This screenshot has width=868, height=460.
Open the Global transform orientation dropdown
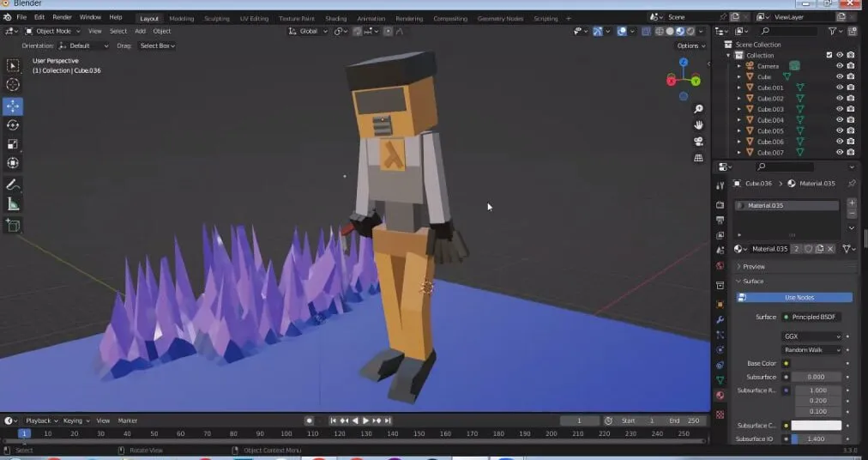(x=308, y=31)
